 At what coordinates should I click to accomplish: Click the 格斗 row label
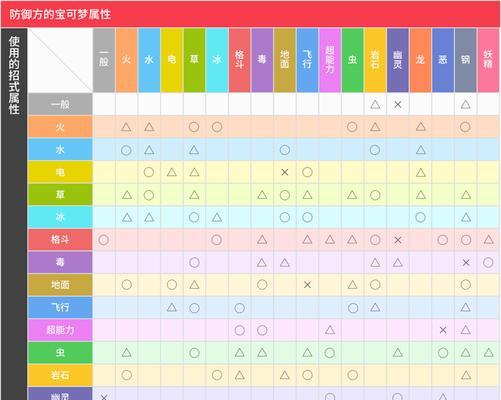(x=60, y=240)
